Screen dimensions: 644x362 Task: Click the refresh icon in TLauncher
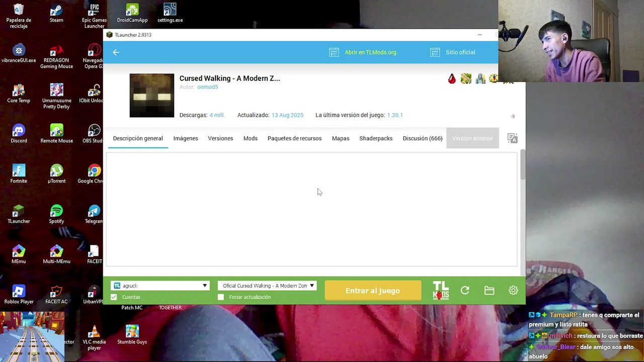[x=465, y=291]
